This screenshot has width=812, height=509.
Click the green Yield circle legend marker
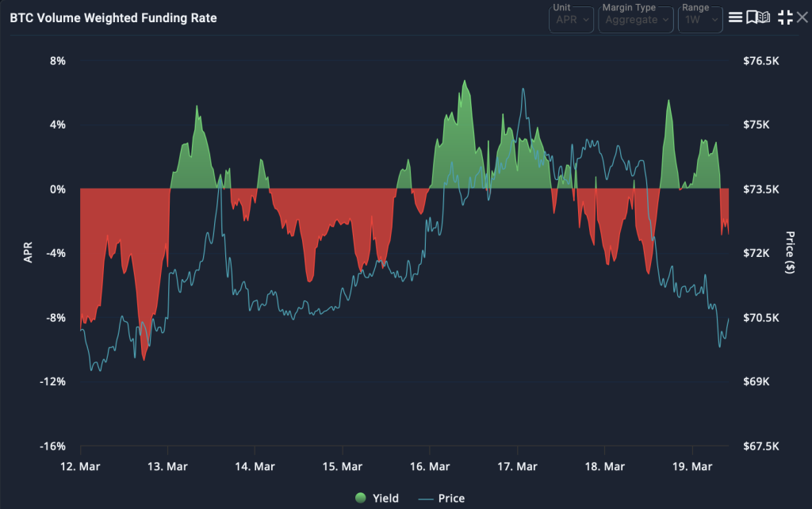[361, 498]
